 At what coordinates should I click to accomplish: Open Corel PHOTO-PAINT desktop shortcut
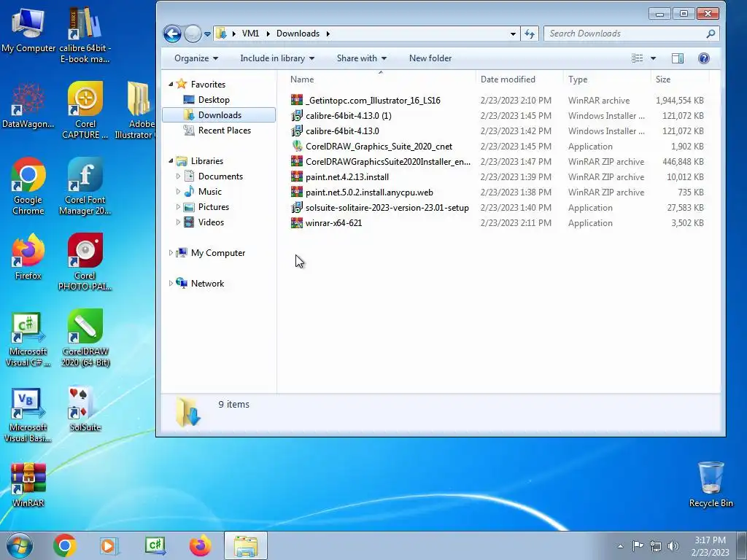(x=85, y=262)
